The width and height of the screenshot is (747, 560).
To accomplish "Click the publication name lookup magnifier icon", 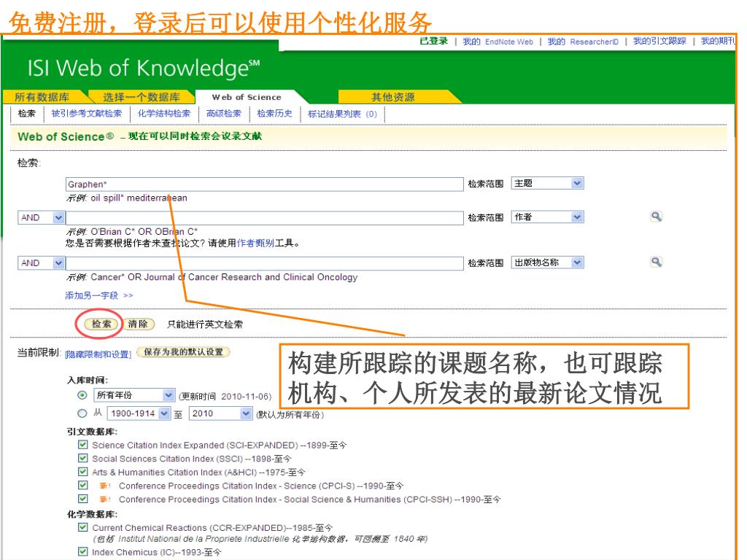I will click(x=656, y=262).
